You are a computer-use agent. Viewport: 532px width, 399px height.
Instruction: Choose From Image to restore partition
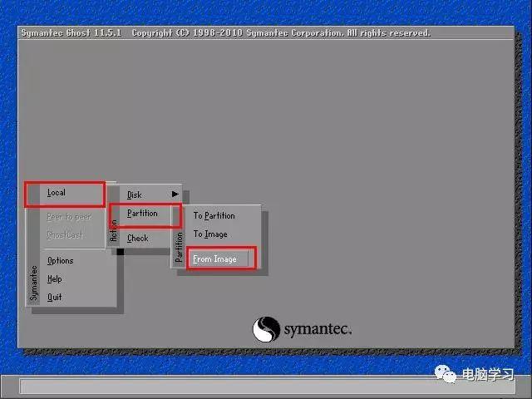pos(214,259)
